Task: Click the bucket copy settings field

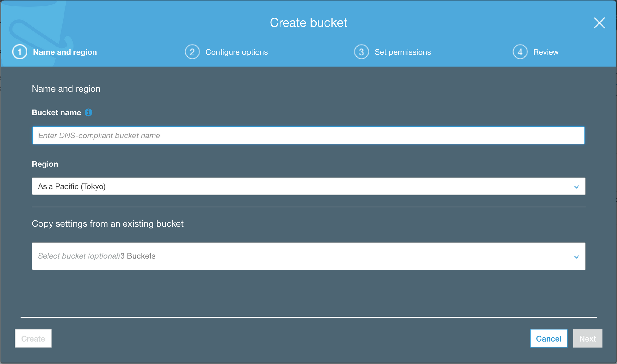Action: point(308,256)
